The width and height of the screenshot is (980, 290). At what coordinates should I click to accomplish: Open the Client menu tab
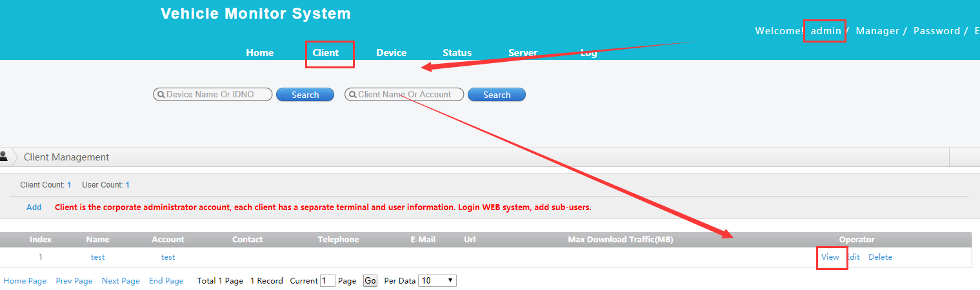click(x=326, y=53)
